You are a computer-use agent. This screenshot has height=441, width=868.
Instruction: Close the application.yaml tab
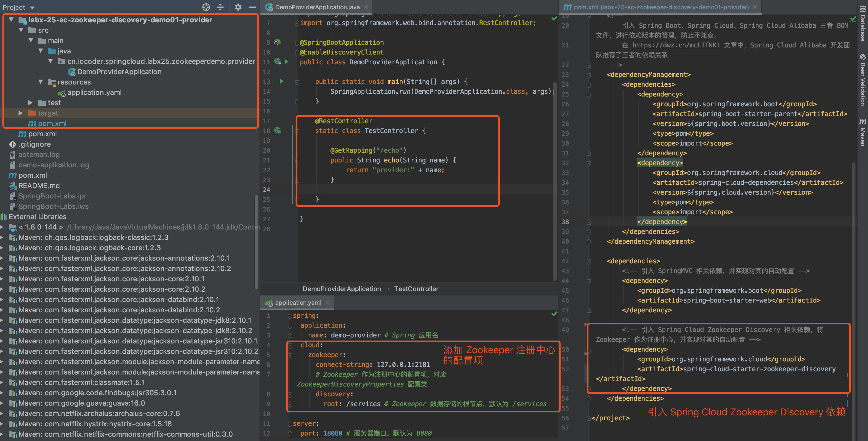[x=327, y=303]
